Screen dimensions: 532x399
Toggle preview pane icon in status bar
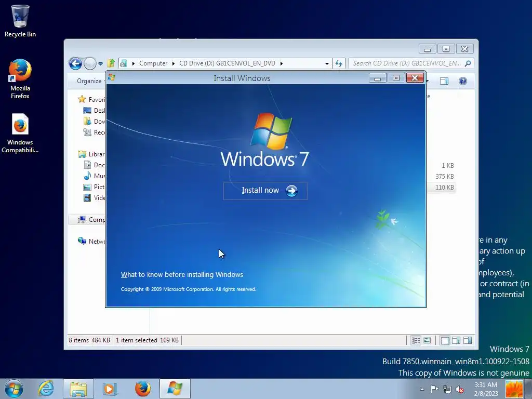[468, 340]
